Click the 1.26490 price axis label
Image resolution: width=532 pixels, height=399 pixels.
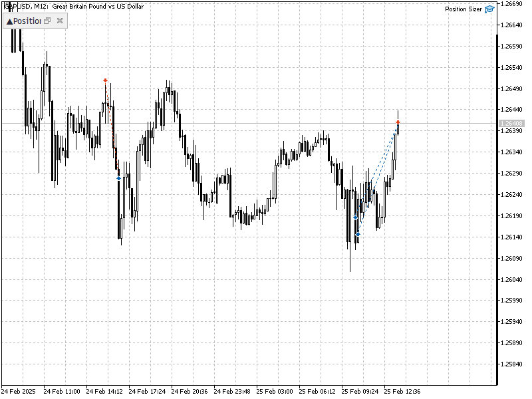tap(511, 89)
